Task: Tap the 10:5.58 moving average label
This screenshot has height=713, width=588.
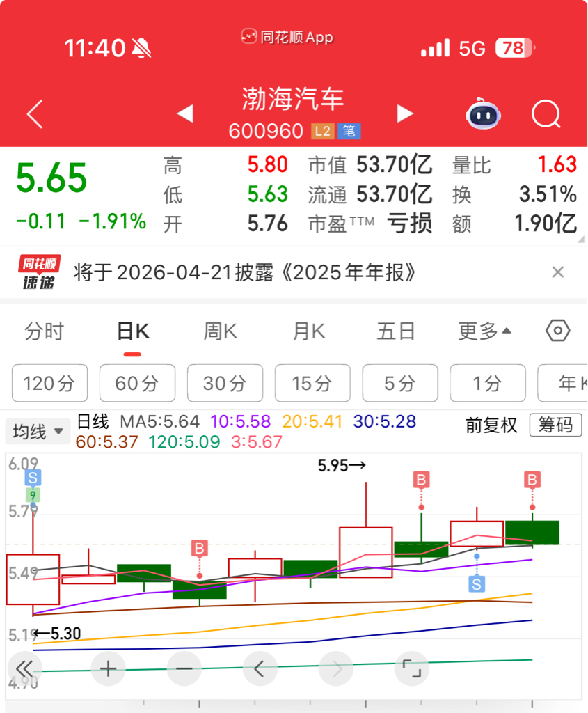Action: pyautogui.click(x=240, y=421)
